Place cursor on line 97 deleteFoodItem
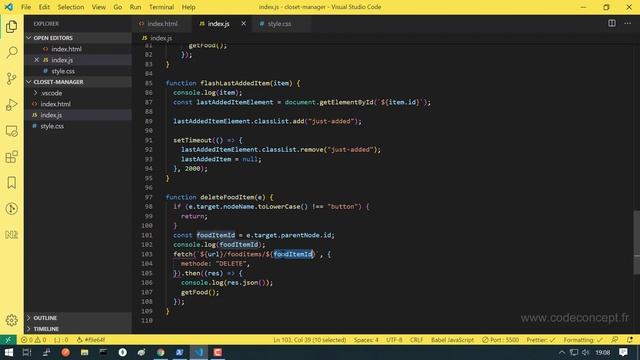The image size is (640, 360). click(x=228, y=197)
